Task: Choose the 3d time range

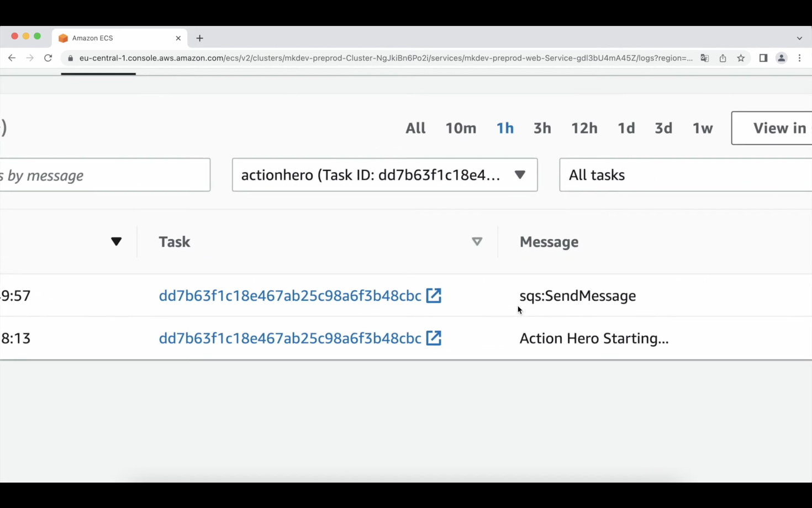Action: 663,128
